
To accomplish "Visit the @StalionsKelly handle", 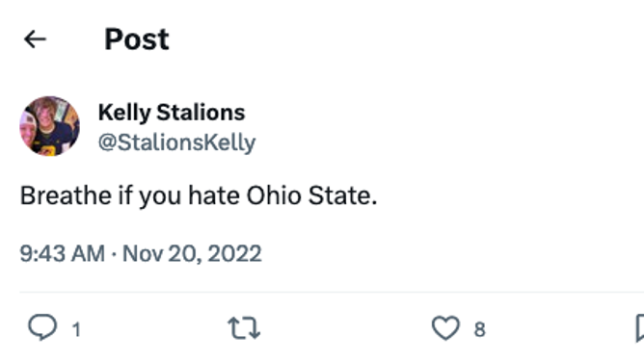I will 177,142.
